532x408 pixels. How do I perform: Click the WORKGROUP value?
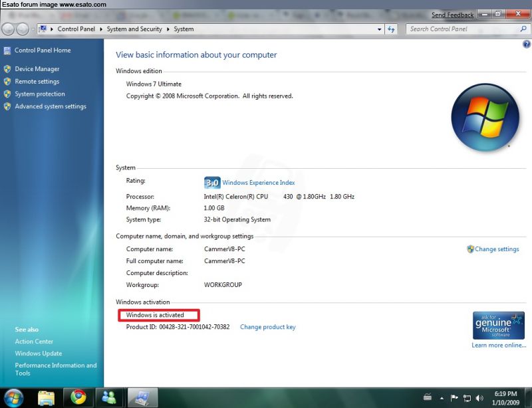(x=223, y=285)
